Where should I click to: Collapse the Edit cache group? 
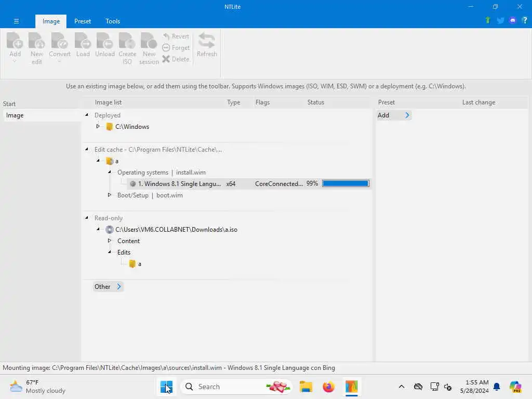tap(87, 149)
